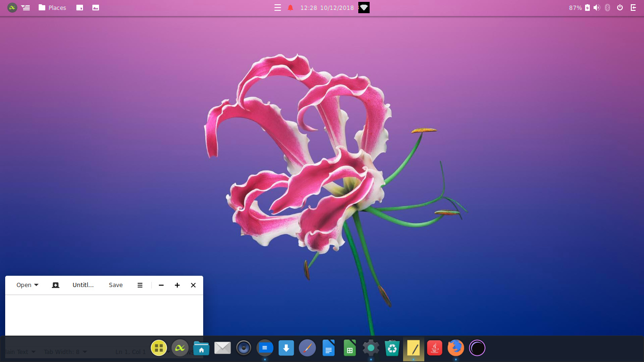644x362 pixels.
Task: Click the 87% battery indicator
Action: (575, 8)
